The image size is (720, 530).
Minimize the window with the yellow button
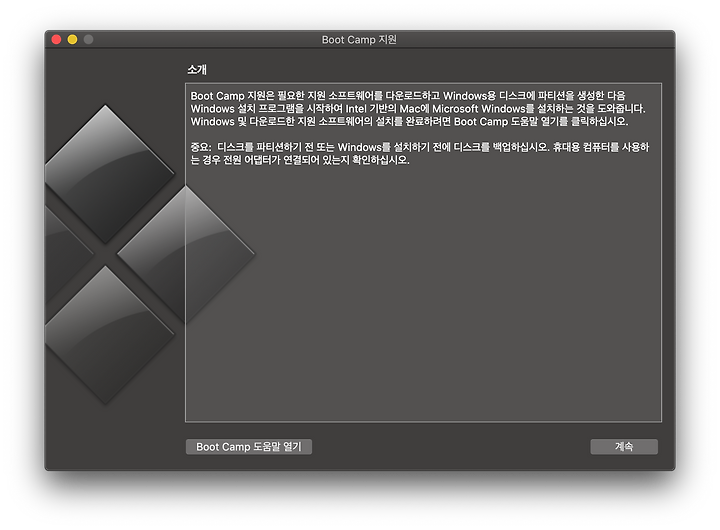pyautogui.click(x=73, y=39)
